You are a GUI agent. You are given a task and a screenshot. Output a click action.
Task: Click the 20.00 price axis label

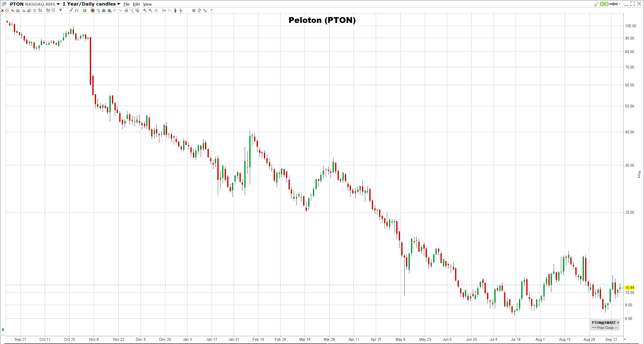630,212
